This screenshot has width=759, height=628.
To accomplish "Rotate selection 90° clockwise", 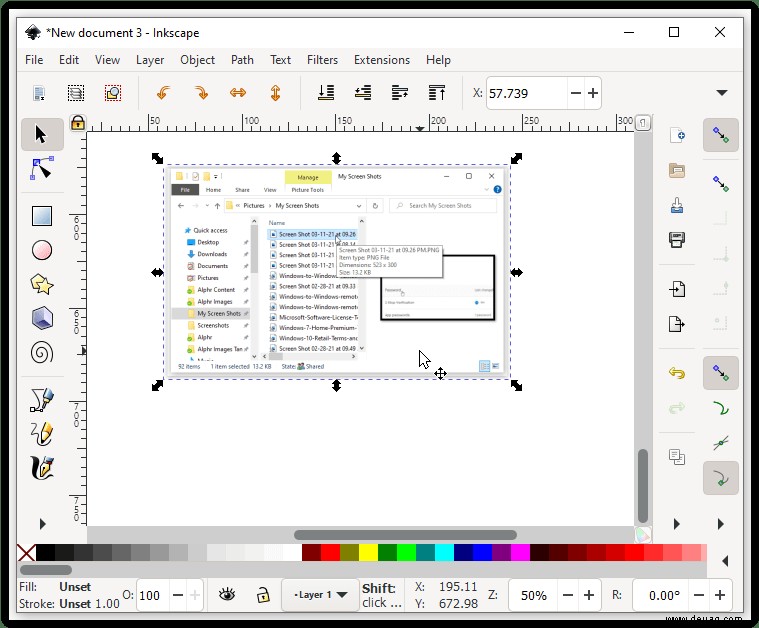I will [x=201, y=93].
